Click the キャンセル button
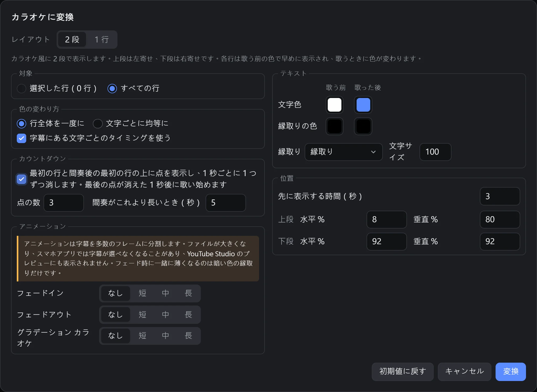The width and height of the screenshot is (537, 392). tap(464, 372)
